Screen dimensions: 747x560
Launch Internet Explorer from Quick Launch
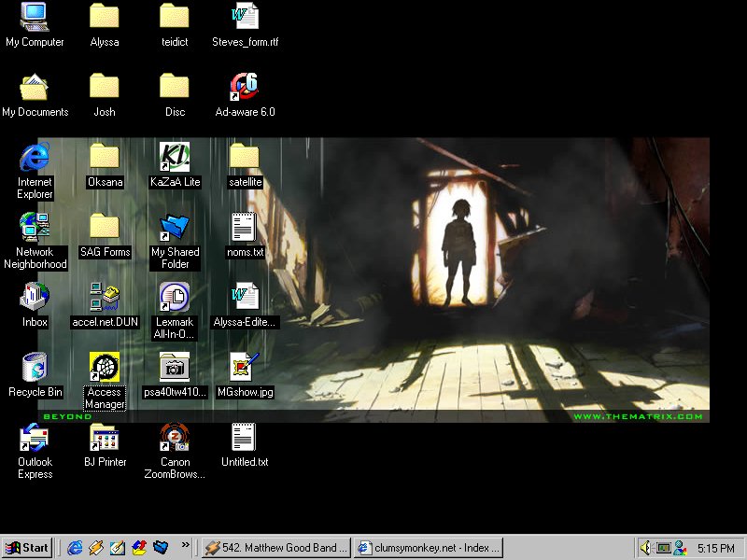tap(75, 548)
